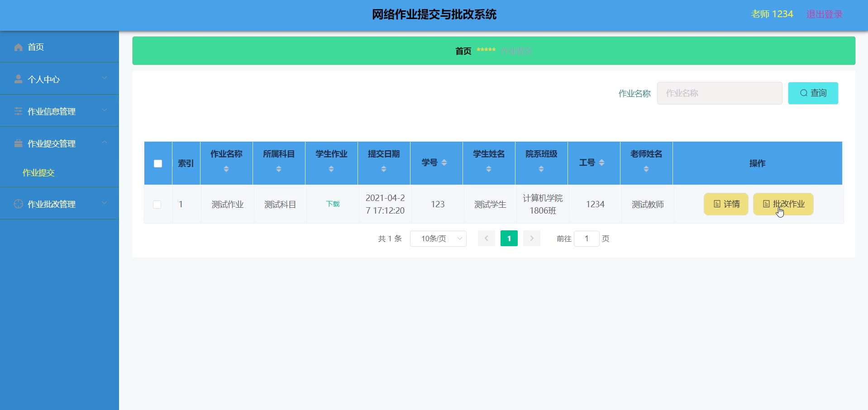Expand the 个人中心 menu chevron

[105, 78]
